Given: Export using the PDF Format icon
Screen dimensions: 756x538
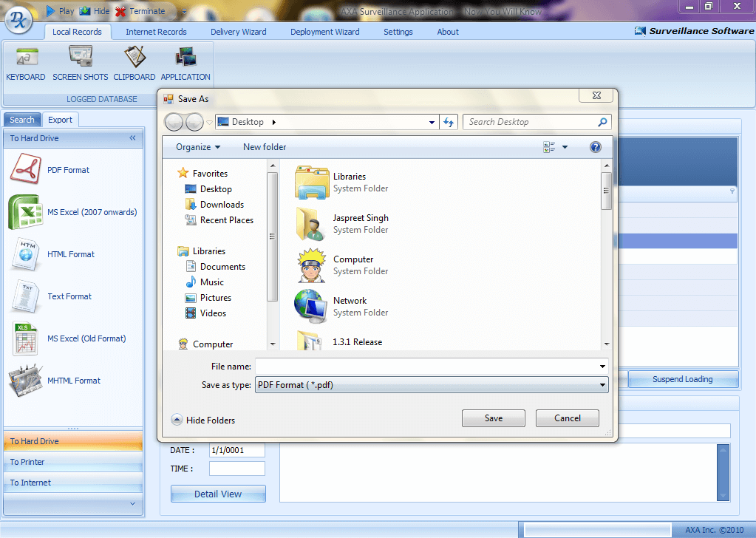Looking at the screenshot, I should pos(28,170).
